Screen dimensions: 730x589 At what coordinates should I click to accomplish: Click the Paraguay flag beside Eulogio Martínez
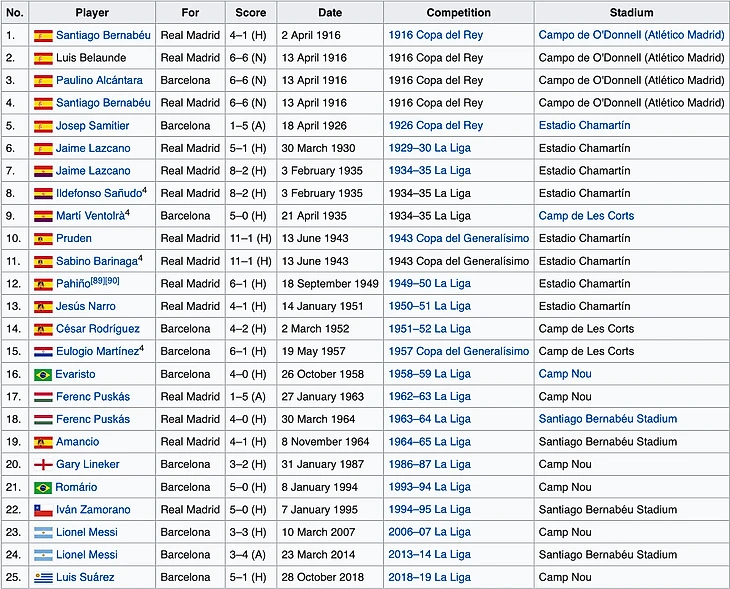pos(43,352)
